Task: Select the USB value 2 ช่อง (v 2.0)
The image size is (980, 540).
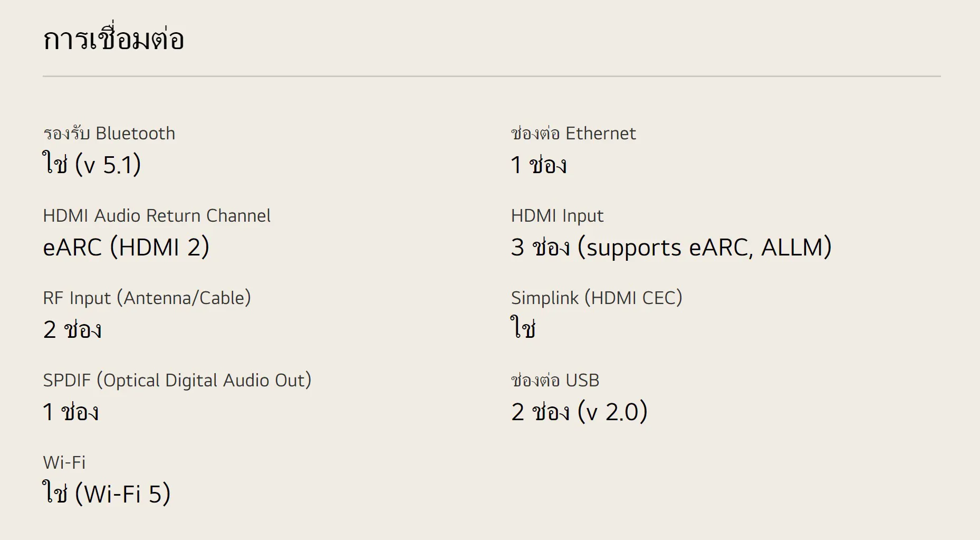Action: pyautogui.click(x=579, y=412)
